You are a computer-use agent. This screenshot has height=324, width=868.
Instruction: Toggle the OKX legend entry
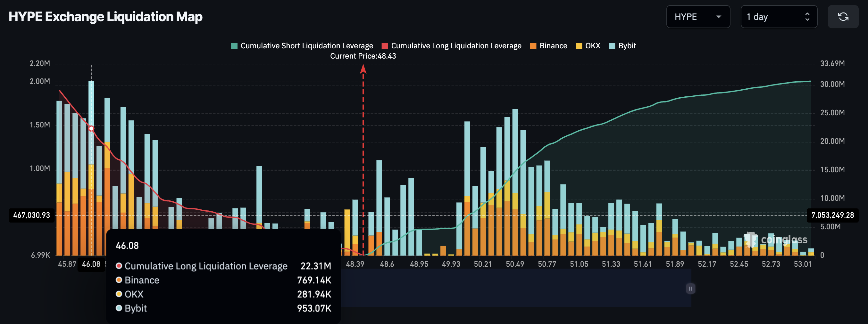coord(592,46)
